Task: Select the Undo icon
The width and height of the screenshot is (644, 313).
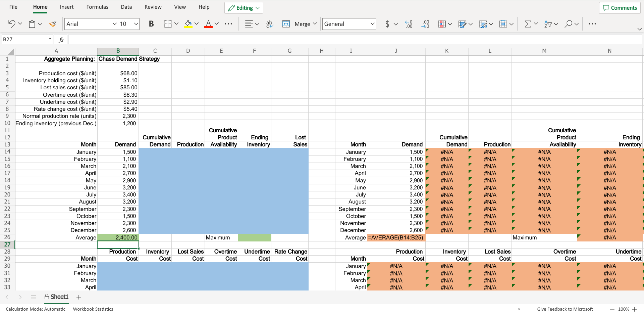Action: [x=12, y=24]
